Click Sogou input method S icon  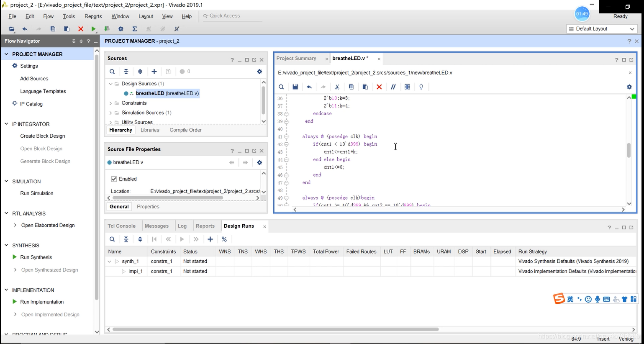point(559,299)
